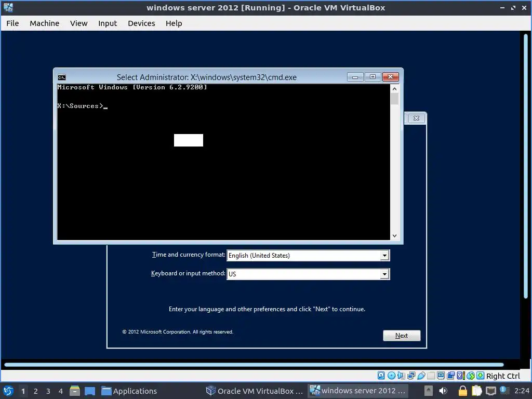Click the white selection block in cmd
Image resolution: width=532 pixels, height=399 pixels.
188,140
